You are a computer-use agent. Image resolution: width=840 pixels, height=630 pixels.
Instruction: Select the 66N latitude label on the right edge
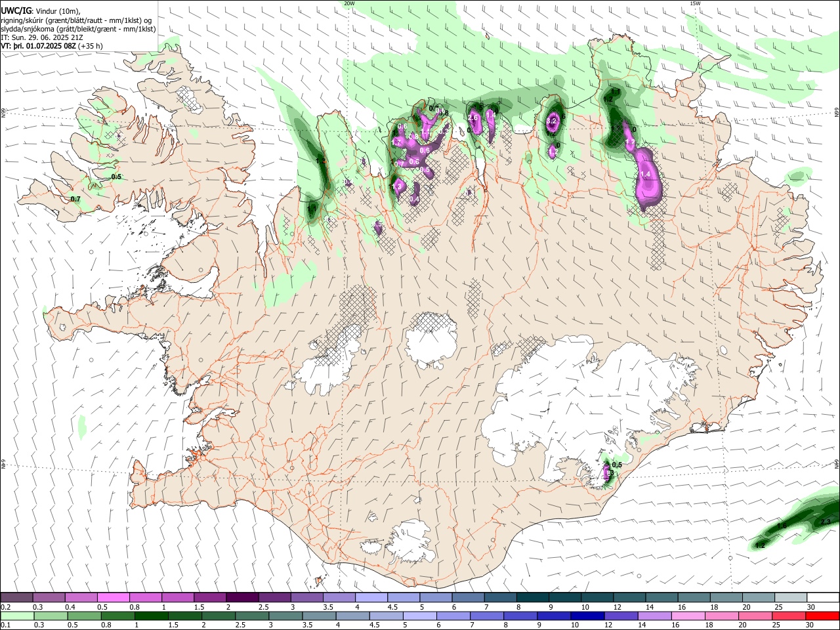click(x=837, y=113)
